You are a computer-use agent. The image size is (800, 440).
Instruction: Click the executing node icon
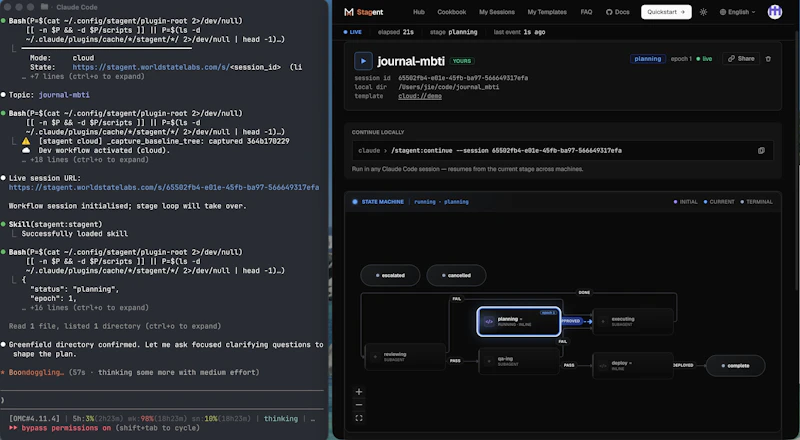(603, 322)
